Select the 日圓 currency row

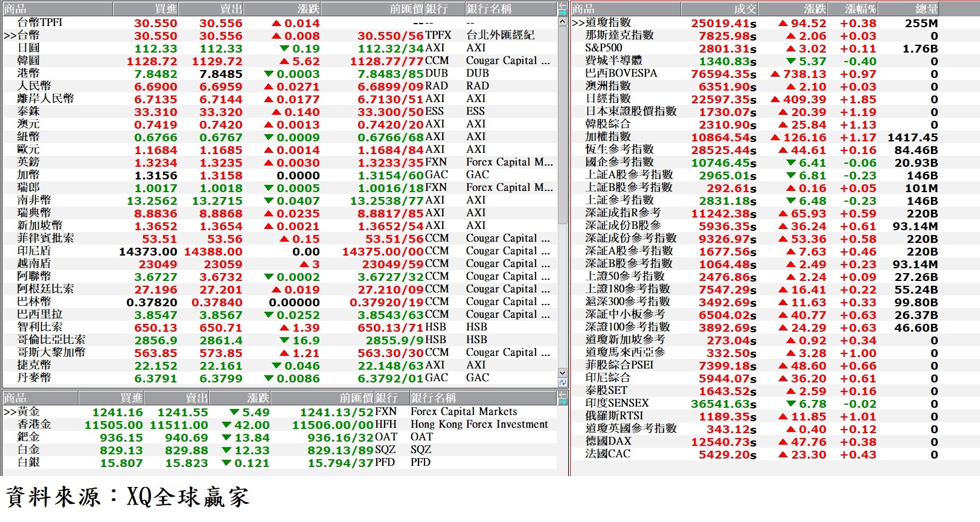(279, 48)
